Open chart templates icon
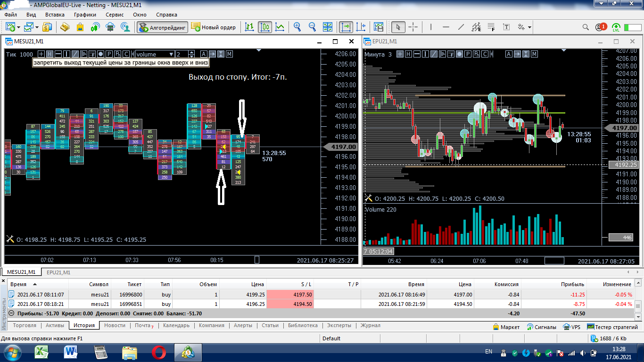Image resolution: width=644 pixels, height=362 pixels. pyautogui.click(x=378, y=27)
